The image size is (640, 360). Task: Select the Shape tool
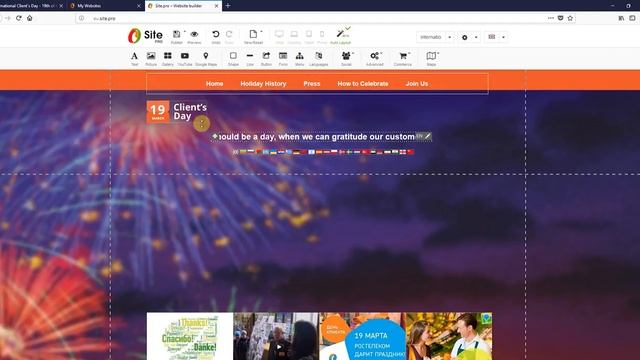[233, 56]
